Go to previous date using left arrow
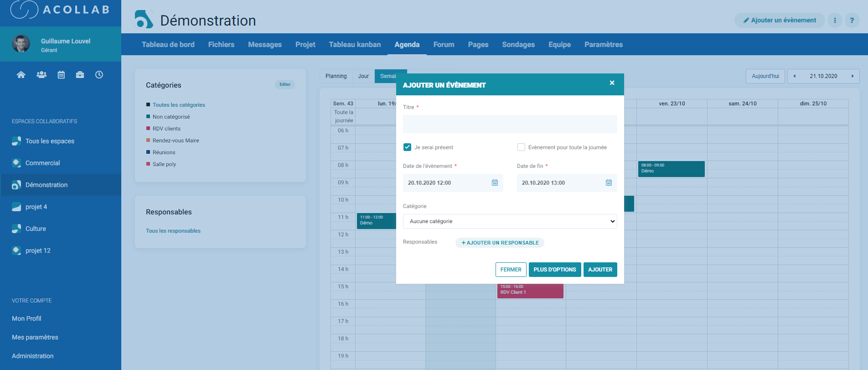The height and width of the screenshot is (370, 868). coord(795,76)
